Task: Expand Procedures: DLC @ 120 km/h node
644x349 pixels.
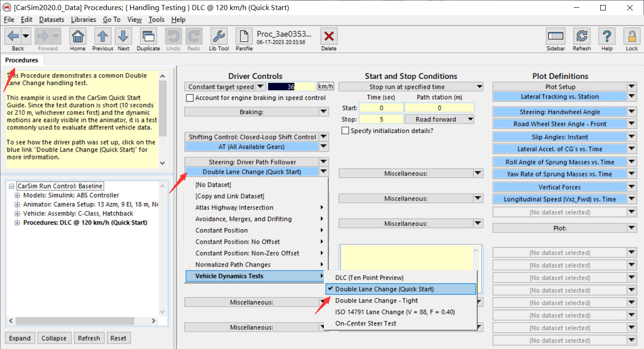Action: (18, 223)
